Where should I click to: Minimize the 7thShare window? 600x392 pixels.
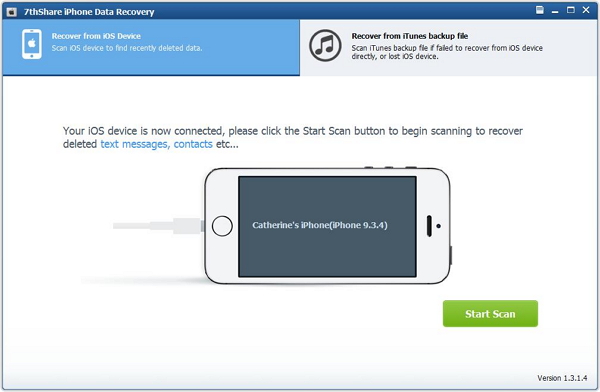point(555,11)
